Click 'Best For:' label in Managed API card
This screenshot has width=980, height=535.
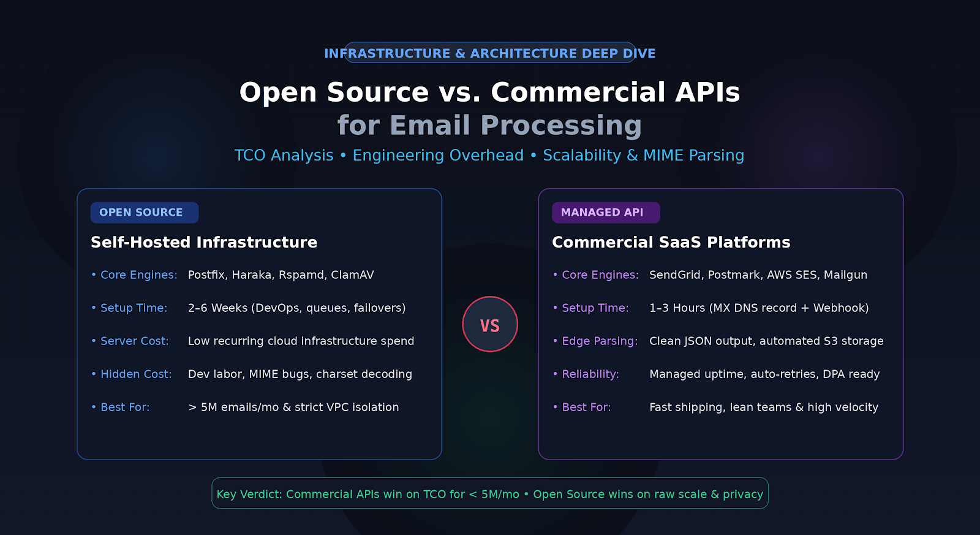[587, 407]
